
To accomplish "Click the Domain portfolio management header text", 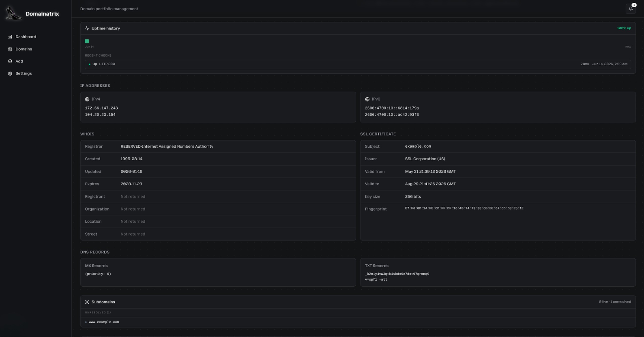I will (x=109, y=9).
